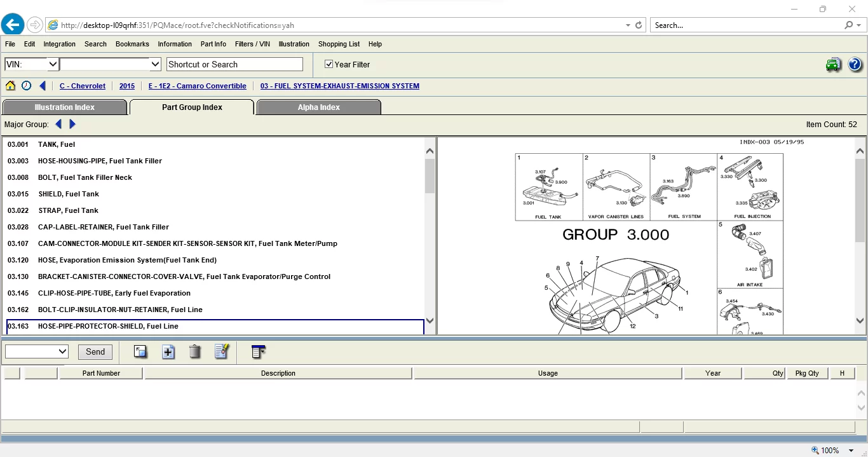
Task: Open the Filters / VIN menu
Action: (x=252, y=44)
